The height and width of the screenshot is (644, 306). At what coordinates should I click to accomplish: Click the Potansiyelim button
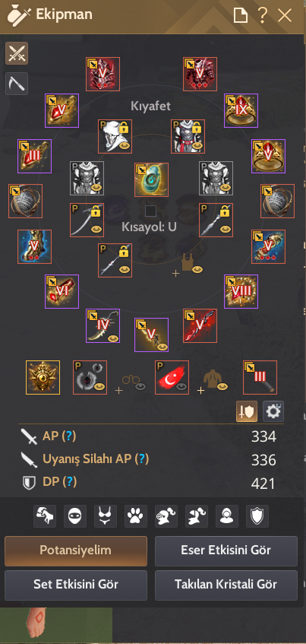click(76, 550)
